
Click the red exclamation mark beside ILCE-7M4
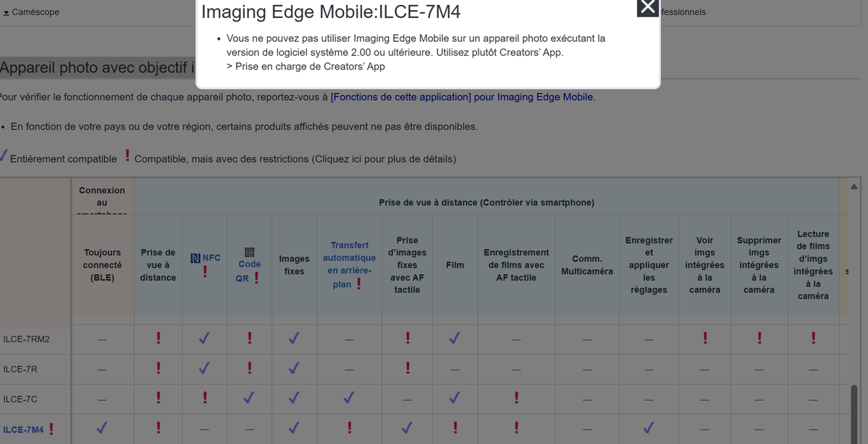pyautogui.click(x=51, y=430)
